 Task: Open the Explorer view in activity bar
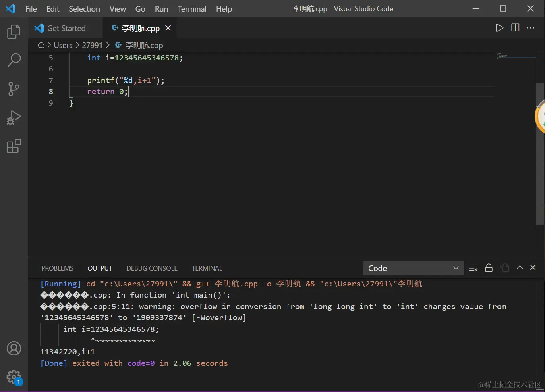(x=14, y=32)
